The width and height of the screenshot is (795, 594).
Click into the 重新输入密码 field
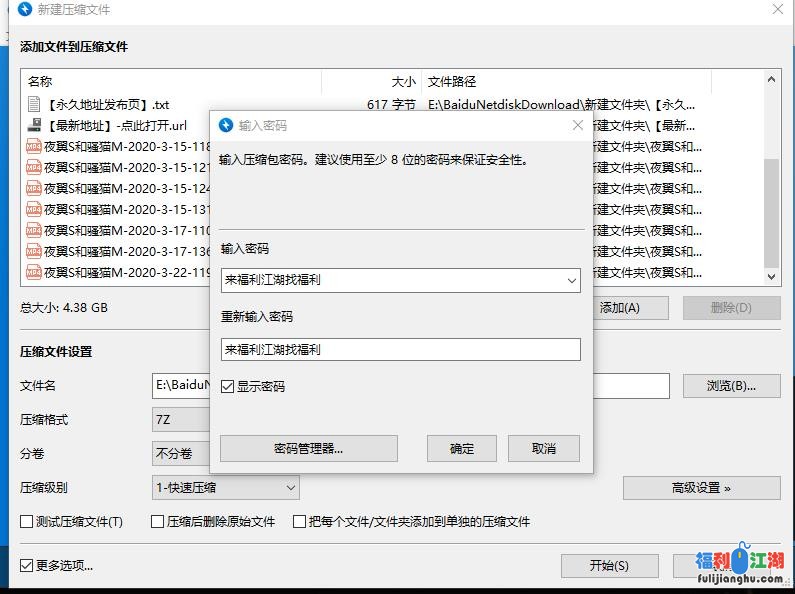[x=400, y=350]
